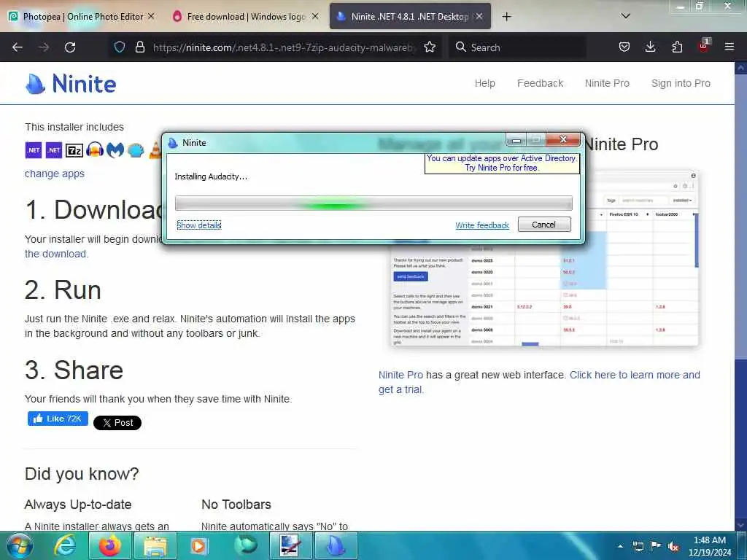
Task: Click the muted volume tray icon
Action: 673,546
